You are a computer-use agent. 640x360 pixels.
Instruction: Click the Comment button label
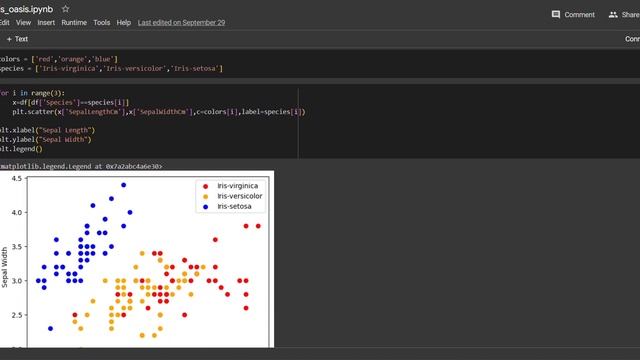[x=579, y=15]
